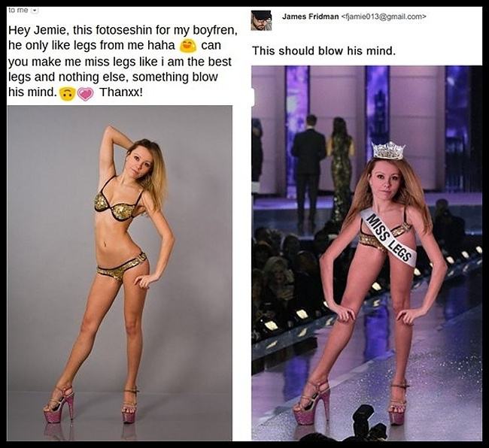Expand the 'to me' details dropdown arrow
The image size is (489, 448).
click(36, 10)
